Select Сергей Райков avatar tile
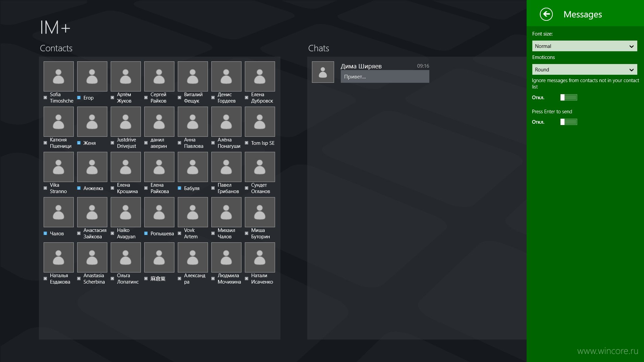Screen dimensions: 644x362 pos(159,76)
